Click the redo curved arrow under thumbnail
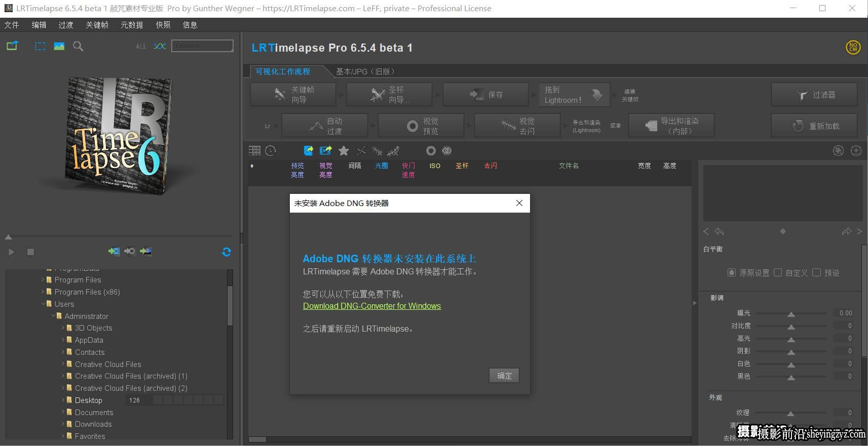Image resolution: width=868 pixels, height=446 pixels. [846, 231]
